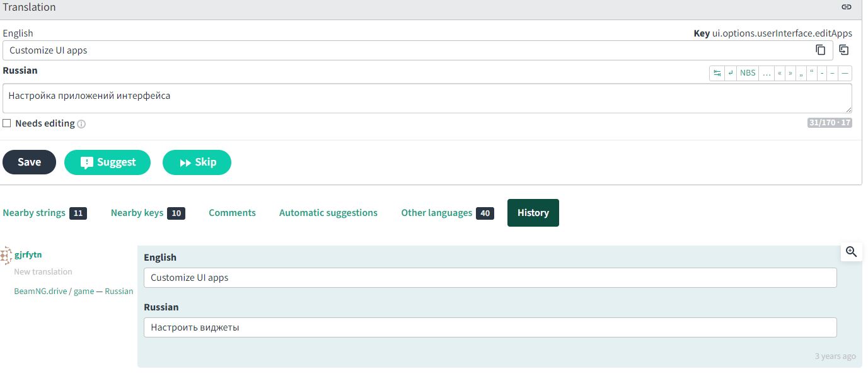
Task: Open the Nearby strings tab
Action: pyautogui.click(x=45, y=213)
